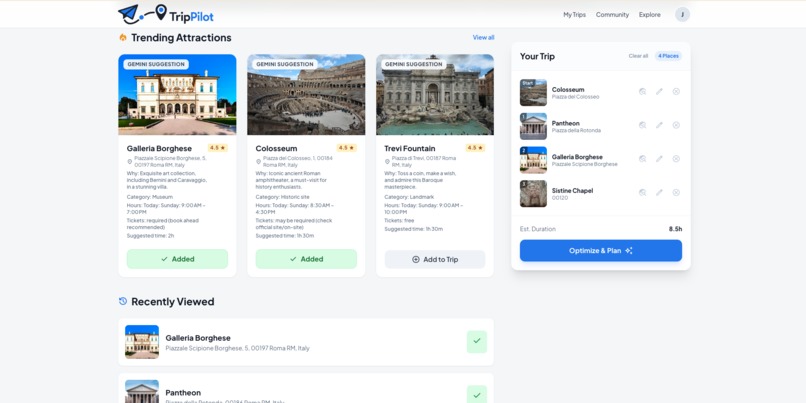Screen dimensions: 806x403
Task: Edit the Sistine Chapel trip stop
Action: point(660,192)
